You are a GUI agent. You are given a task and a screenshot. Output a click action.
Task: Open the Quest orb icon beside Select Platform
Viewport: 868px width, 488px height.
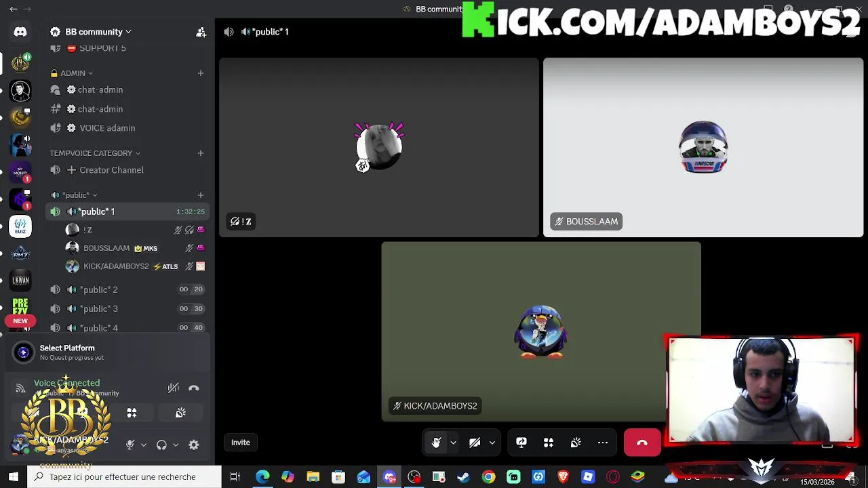[x=24, y=352]
